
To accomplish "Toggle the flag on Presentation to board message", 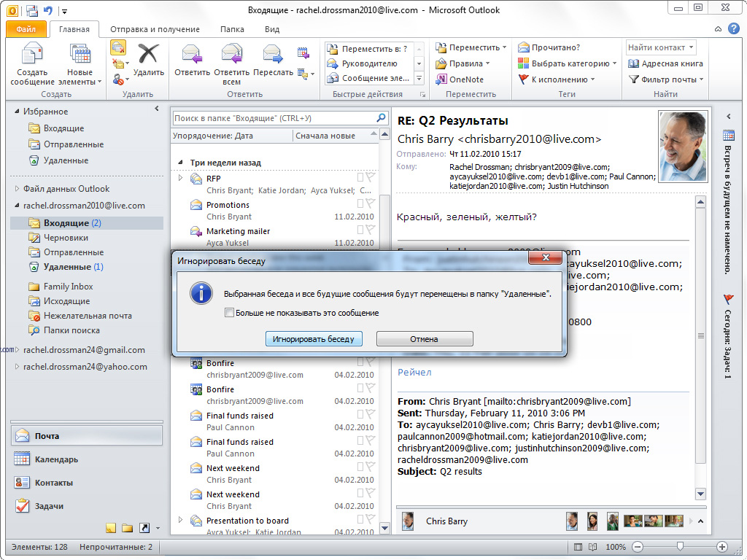I will pos(370,519).
